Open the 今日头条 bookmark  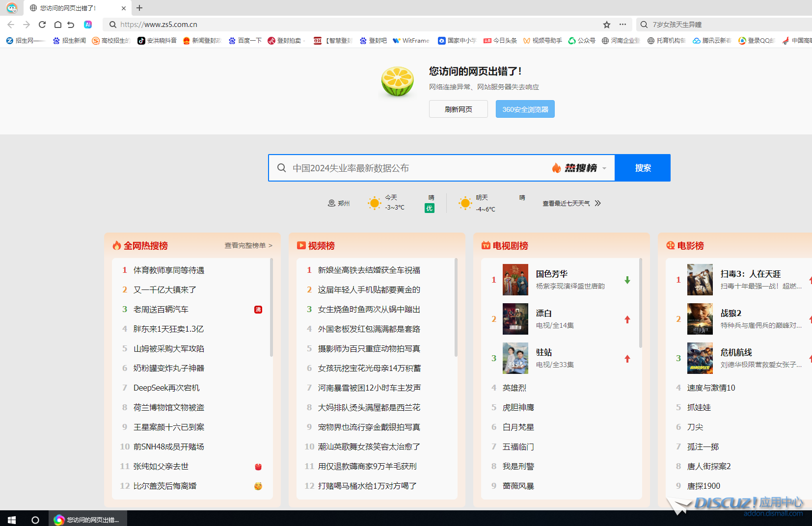tap(500, 41)
